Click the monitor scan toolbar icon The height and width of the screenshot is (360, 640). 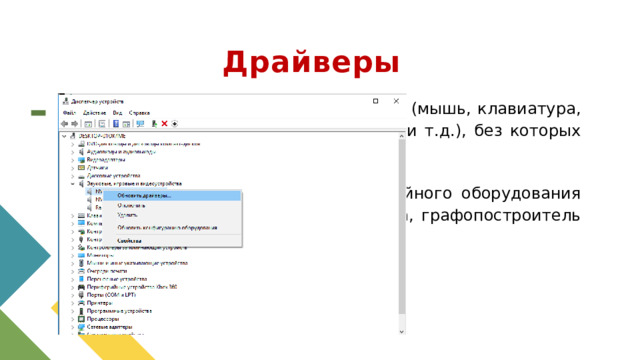point(140,124)
